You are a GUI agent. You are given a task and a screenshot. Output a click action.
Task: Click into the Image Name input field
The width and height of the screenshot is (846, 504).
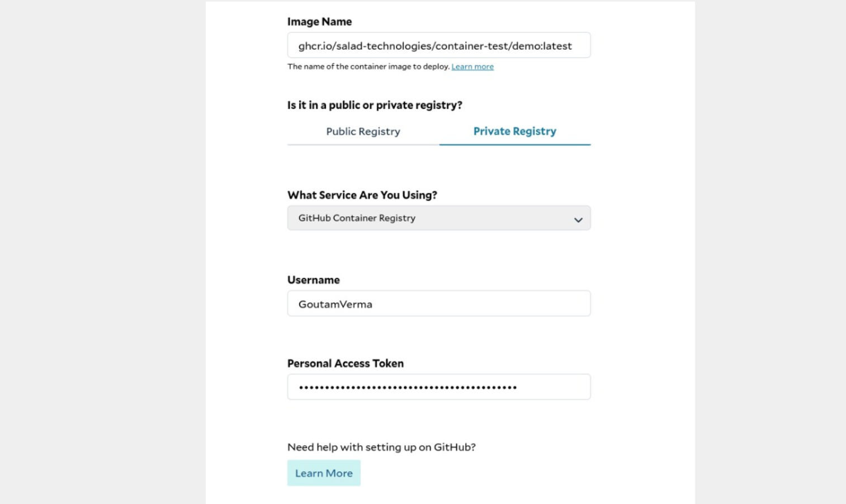pos(439,45)
